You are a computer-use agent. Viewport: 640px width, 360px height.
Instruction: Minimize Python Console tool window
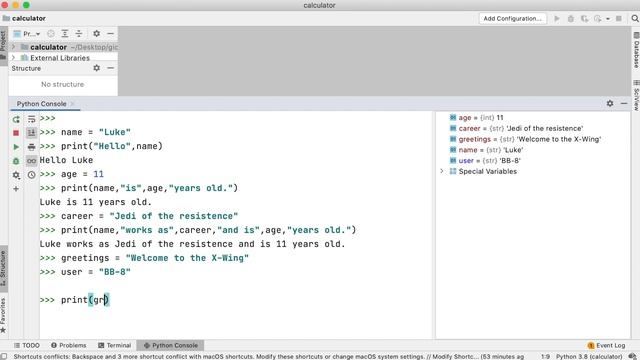pos(624,104)
